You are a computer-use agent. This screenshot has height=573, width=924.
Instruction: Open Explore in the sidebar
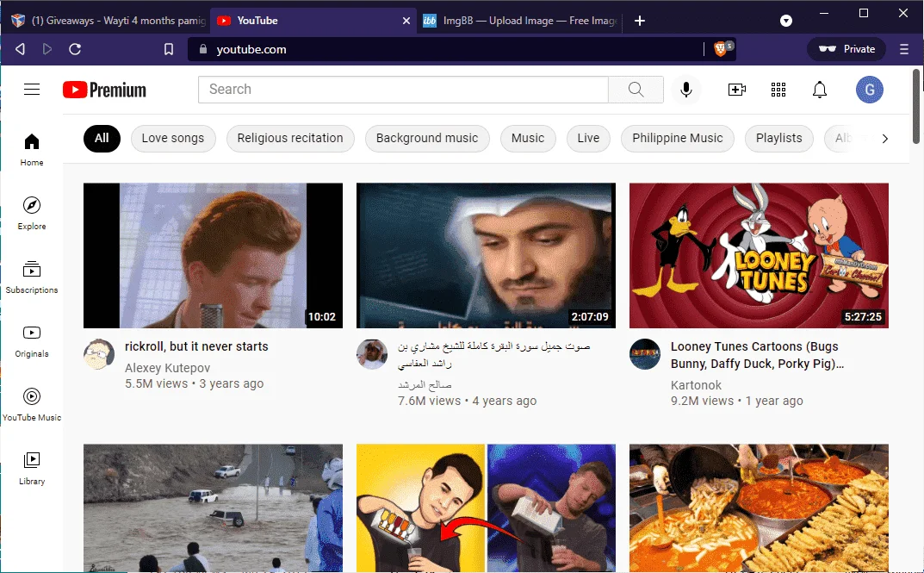[32, 214]
